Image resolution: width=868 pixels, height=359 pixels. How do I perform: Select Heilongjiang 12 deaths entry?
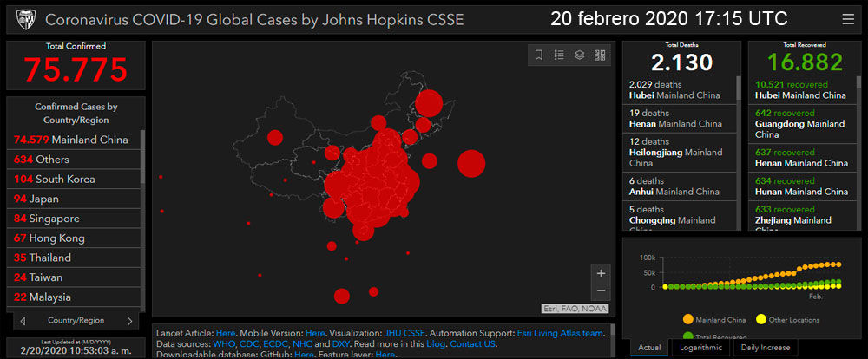680,152
